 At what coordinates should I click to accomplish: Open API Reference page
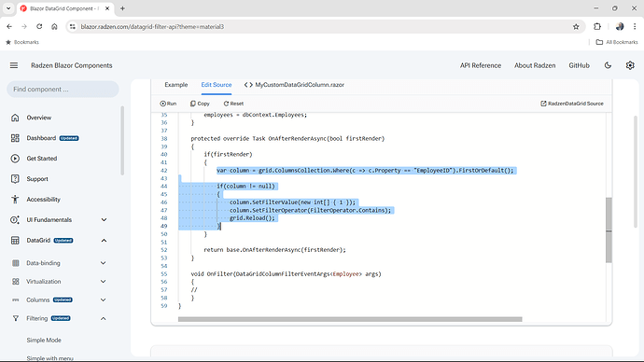coord(481,65)
